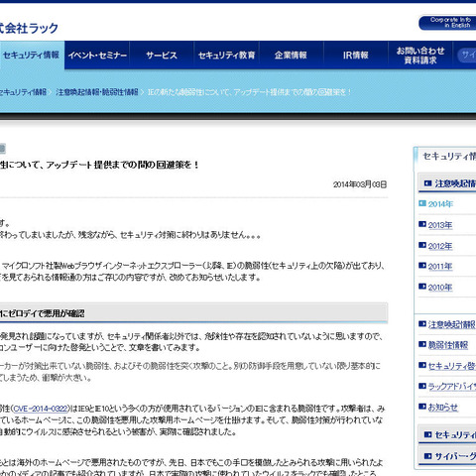476x476 pixels.
Task: Open the 2014年 archive link
Action: point(440,204)
